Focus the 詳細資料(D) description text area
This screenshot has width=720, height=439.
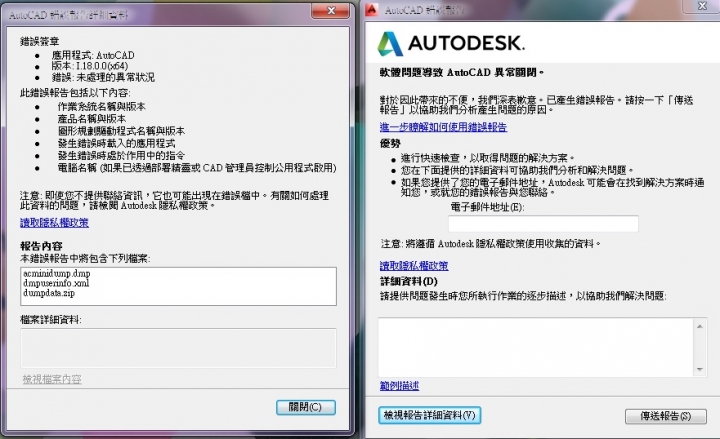(x=537, y=348)
